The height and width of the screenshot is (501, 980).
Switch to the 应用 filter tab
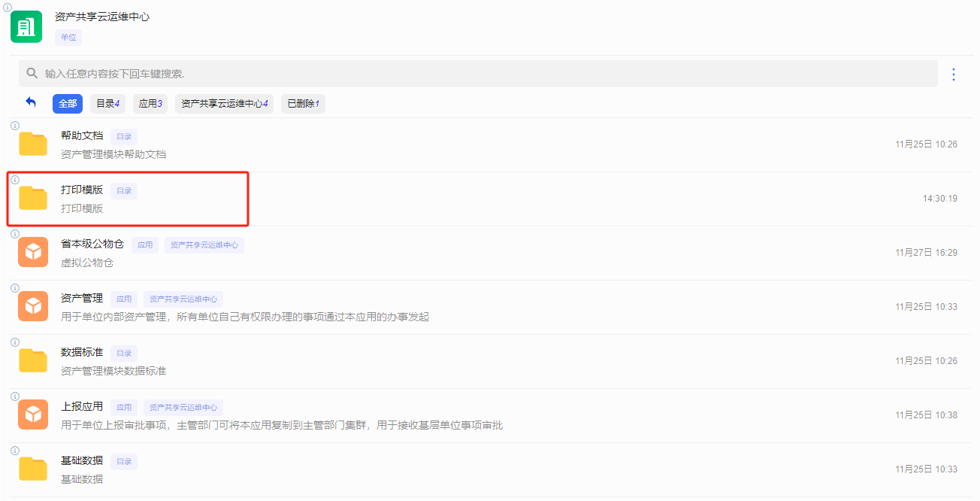[x=150, y=104]
